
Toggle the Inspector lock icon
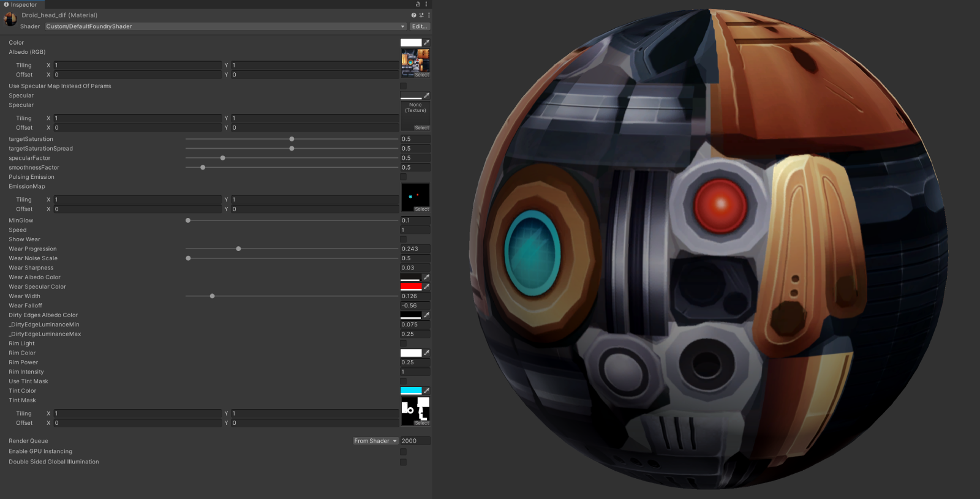tap(418, 4)
